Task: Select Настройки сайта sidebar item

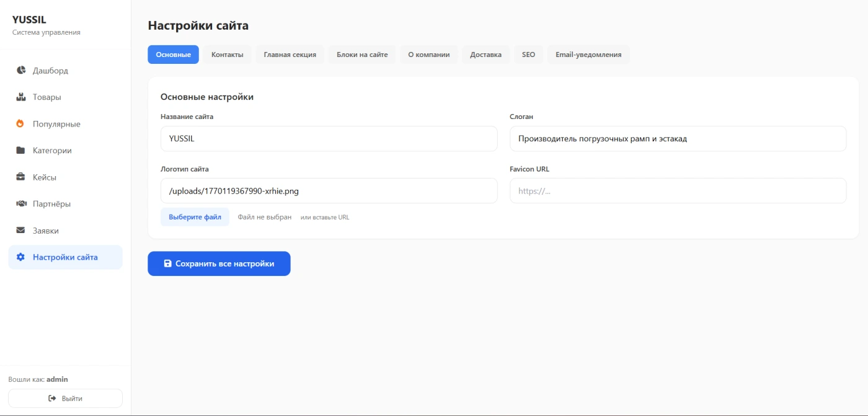Action: 65,257
